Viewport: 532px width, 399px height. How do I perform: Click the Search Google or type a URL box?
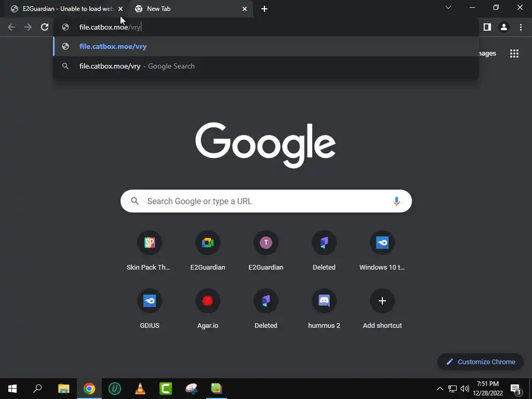(x=266, y=201)
